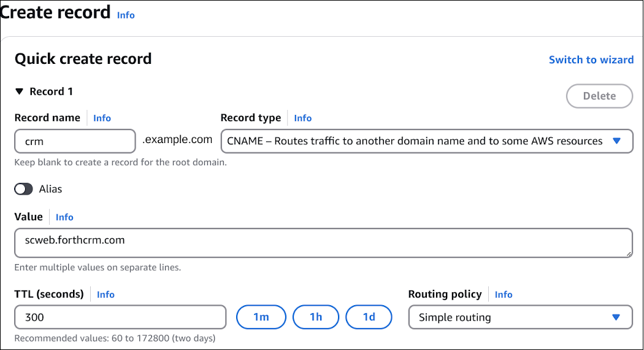The width and height of the screenshot is (644, 350).
Task: Click the TTL field showing 300
Action: (120, 317)
